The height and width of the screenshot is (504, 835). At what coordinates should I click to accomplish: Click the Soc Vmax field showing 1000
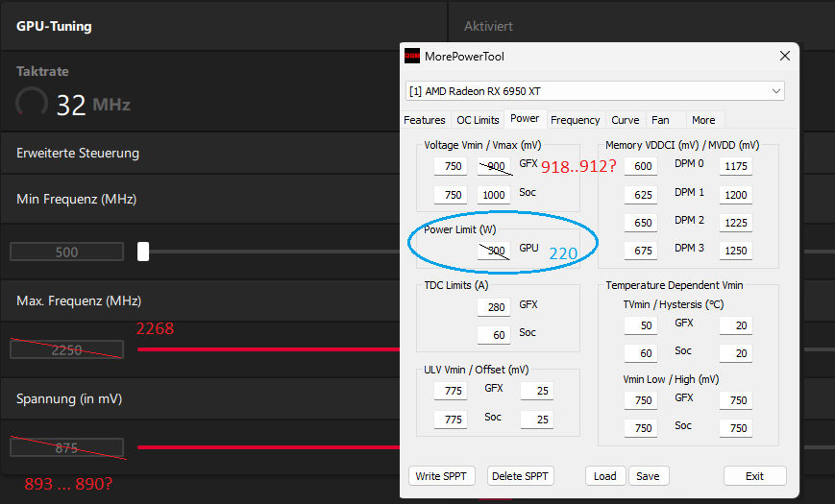(494, 195)
